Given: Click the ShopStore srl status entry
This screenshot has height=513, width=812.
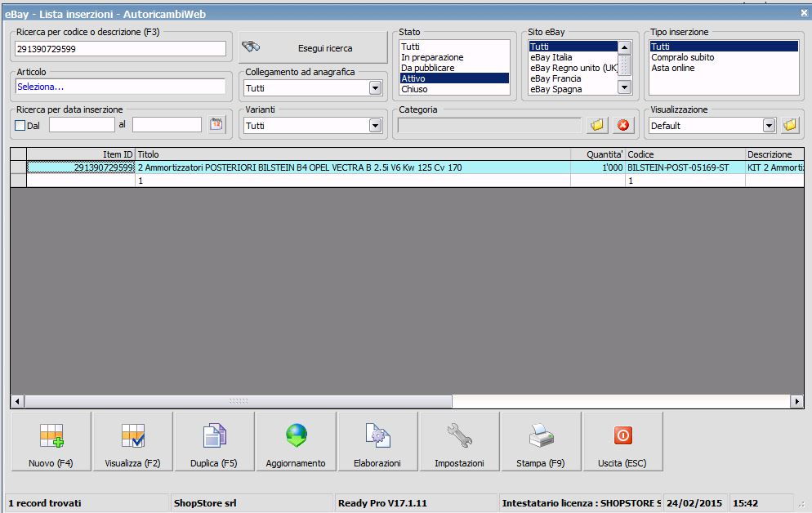Looking at the screenshot, I should pos(205,503).
